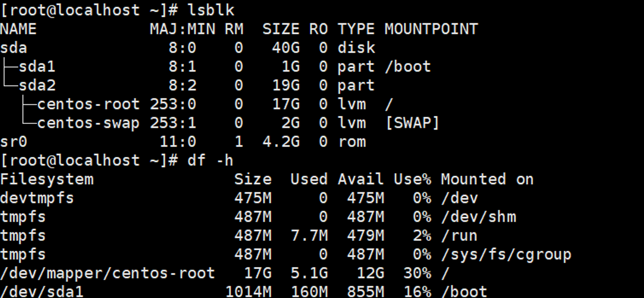This screenshot has width=644, height=298.
Task: Select the centos-swap LVM volume entry
Action: point(88,123)
